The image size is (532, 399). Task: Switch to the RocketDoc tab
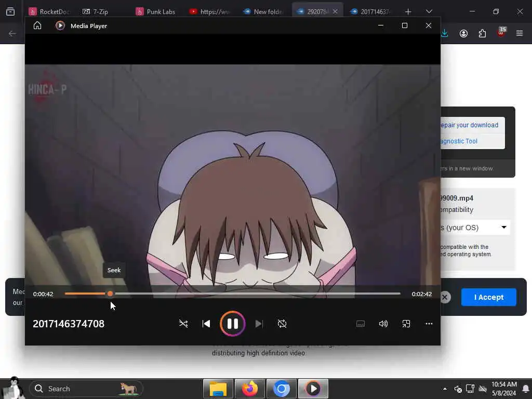tap(50, 11)
